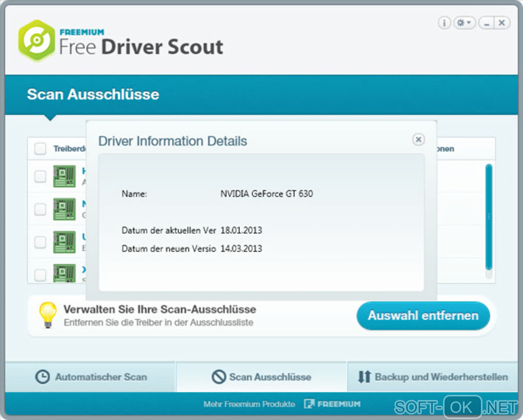Screen dimensions: 523x420
Task: Click the arrows icon for Backup und Wiederherstellen
Action: 364,377
